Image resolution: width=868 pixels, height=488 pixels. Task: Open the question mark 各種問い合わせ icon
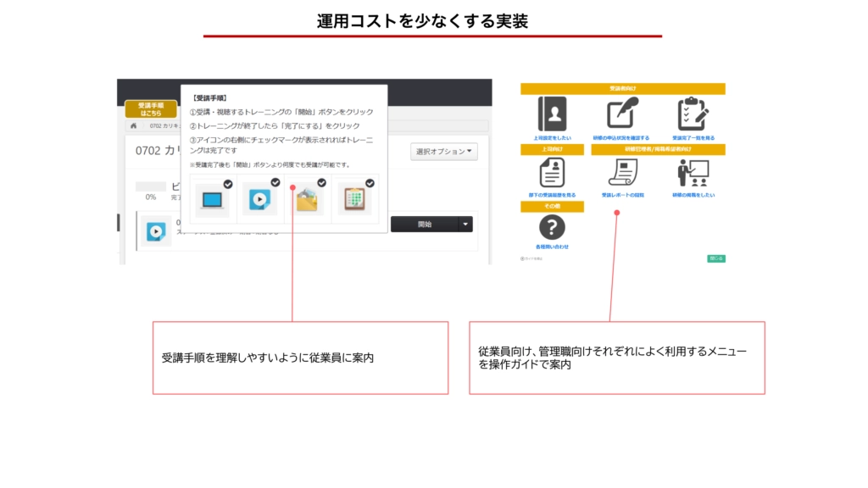point(552,227)
